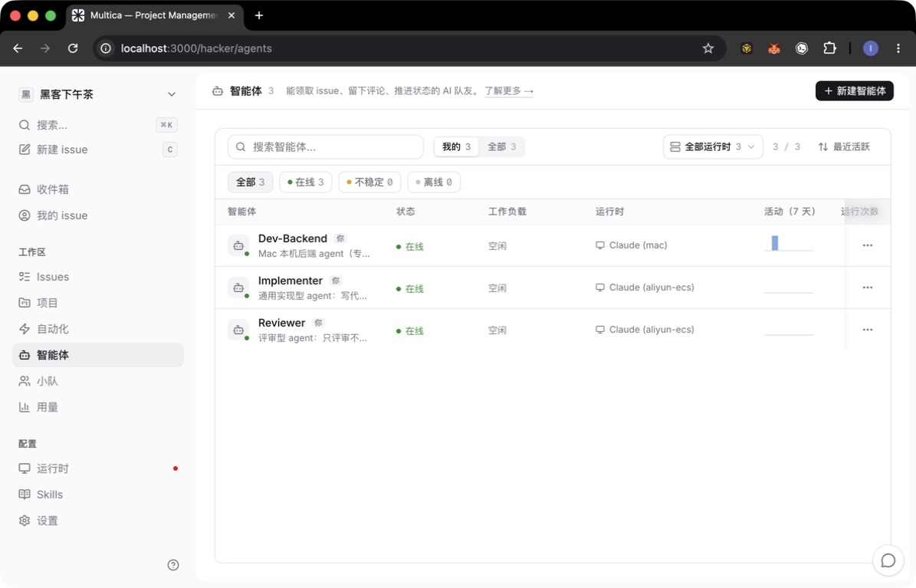Screen dimensions: 916x588
Task: Click the 状态 column header
Action: 405,211
